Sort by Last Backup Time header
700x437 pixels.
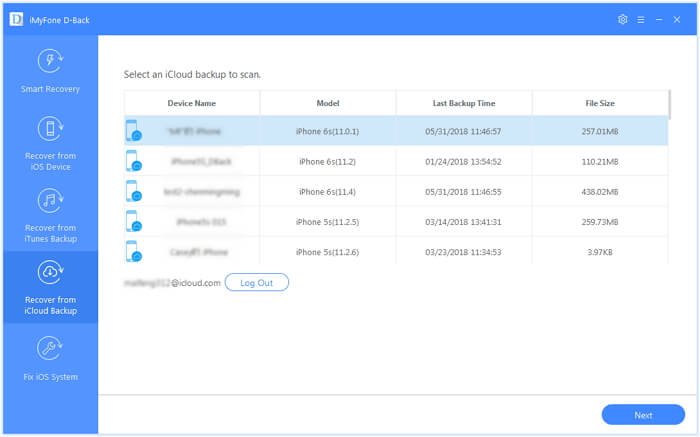pyautogui.click(x=464, y=103)
